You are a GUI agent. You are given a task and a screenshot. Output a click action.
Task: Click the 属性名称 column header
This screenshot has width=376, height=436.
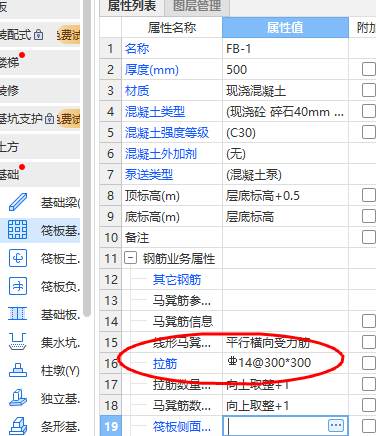[172, 27]
